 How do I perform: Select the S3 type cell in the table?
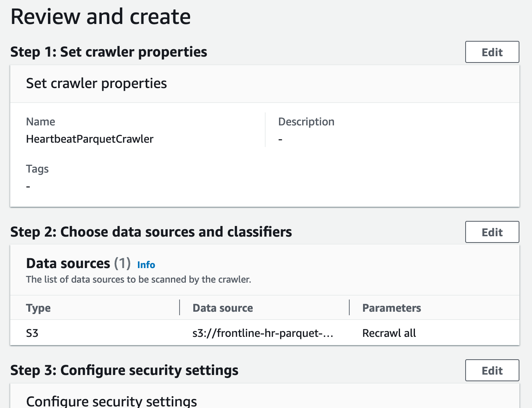pyautogui.click(x=32, y=333)
